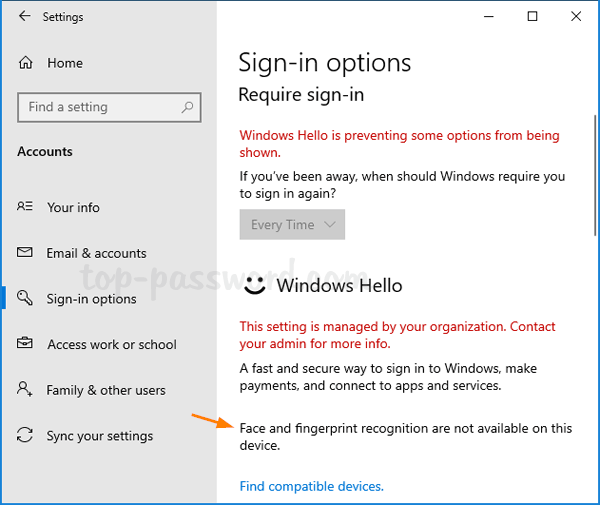Click the Sync your settings arrows icon
This screenshot has height=505, width=600.
pos(24,435)
